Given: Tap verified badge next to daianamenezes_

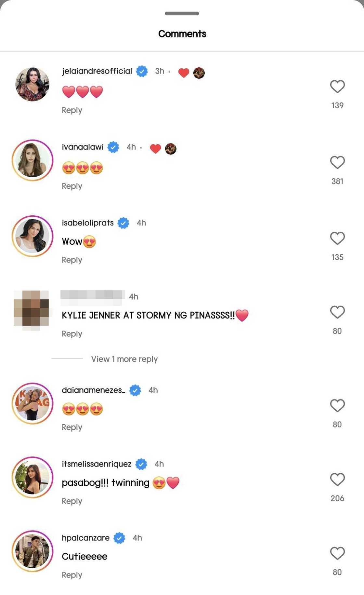Looking at the screenshot, I should [135, 390].
